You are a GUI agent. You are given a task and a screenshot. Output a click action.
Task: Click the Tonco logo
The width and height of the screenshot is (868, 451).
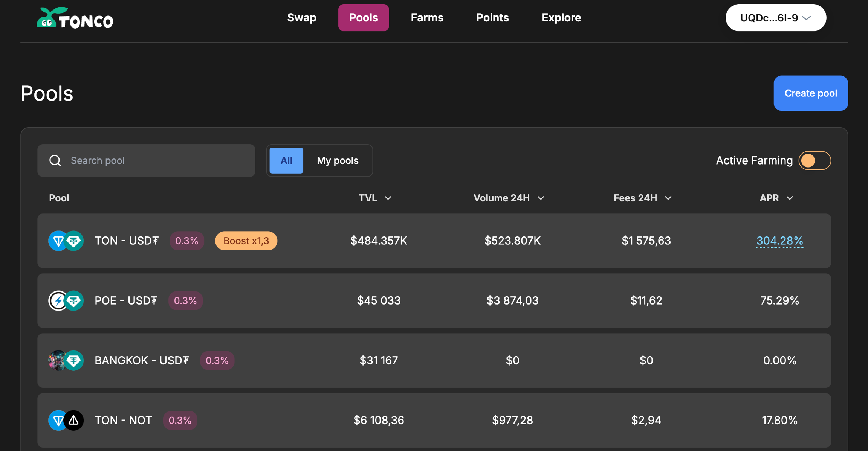(75, 18)
